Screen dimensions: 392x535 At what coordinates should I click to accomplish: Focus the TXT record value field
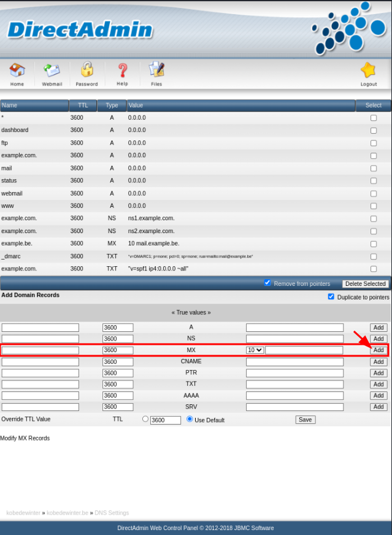pos(295,384)
